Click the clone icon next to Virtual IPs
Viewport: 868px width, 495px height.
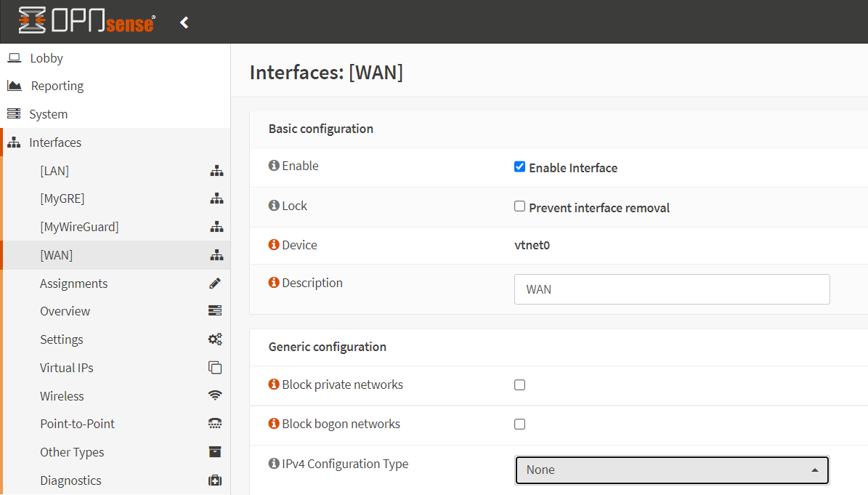pyautogui.click(x=215, y=368)
